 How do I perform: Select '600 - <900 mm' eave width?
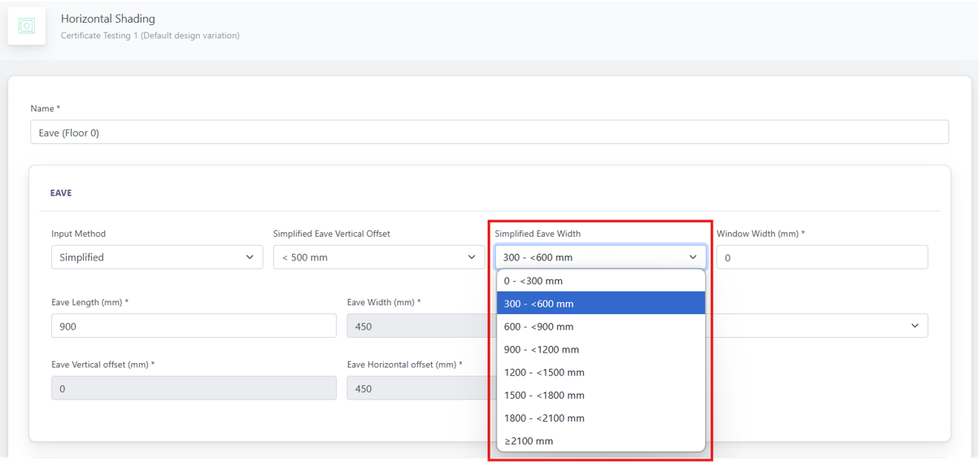pyautogui.click(x=601, y=326)
